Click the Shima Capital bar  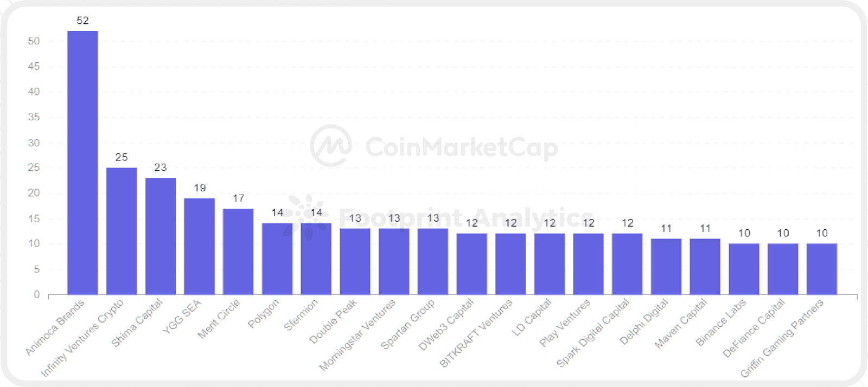coord(161,236)
